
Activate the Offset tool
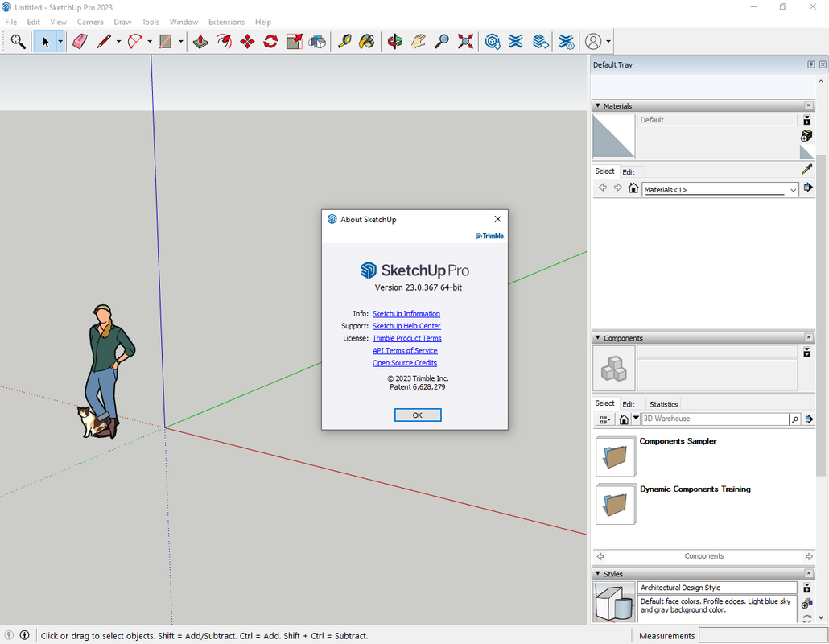pyautogui.click(x=224, y=42)
